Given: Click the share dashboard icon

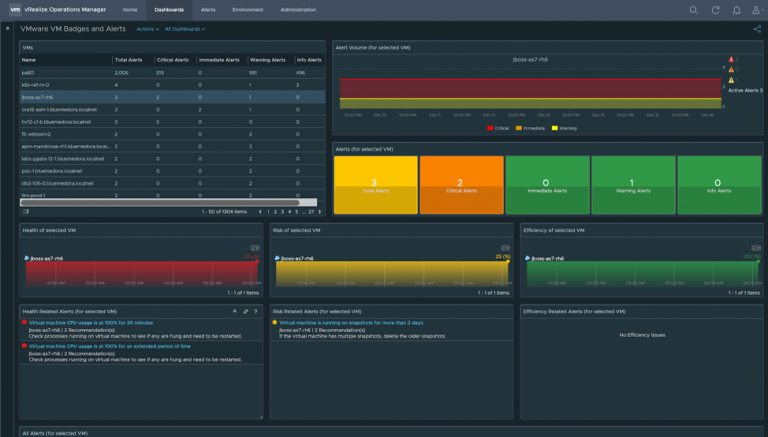Looking at the screenshot, I should (x=757, y=30).
